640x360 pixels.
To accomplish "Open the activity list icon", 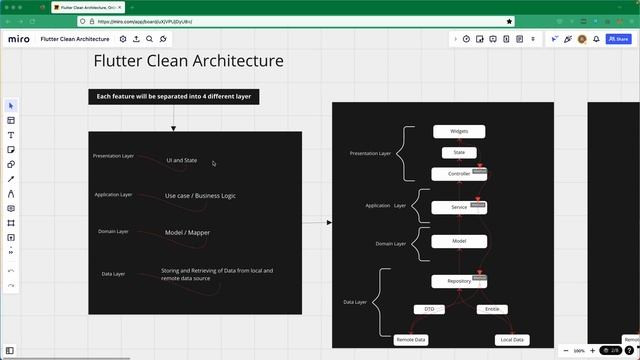I will 520,39.
